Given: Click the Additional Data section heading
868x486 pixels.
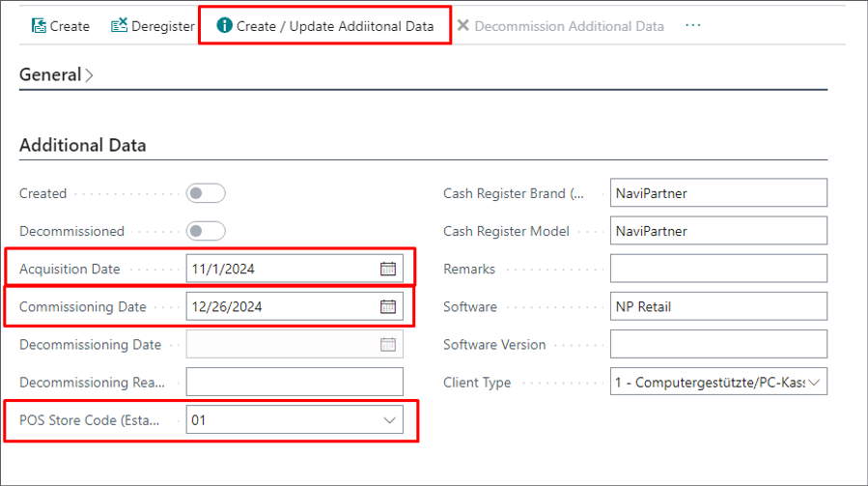Looking at the screenshot, I should point(83,145).
